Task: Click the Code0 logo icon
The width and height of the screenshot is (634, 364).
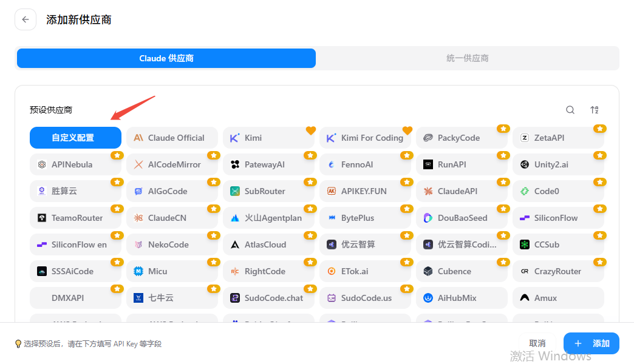Action: click(x=525, y=191)
